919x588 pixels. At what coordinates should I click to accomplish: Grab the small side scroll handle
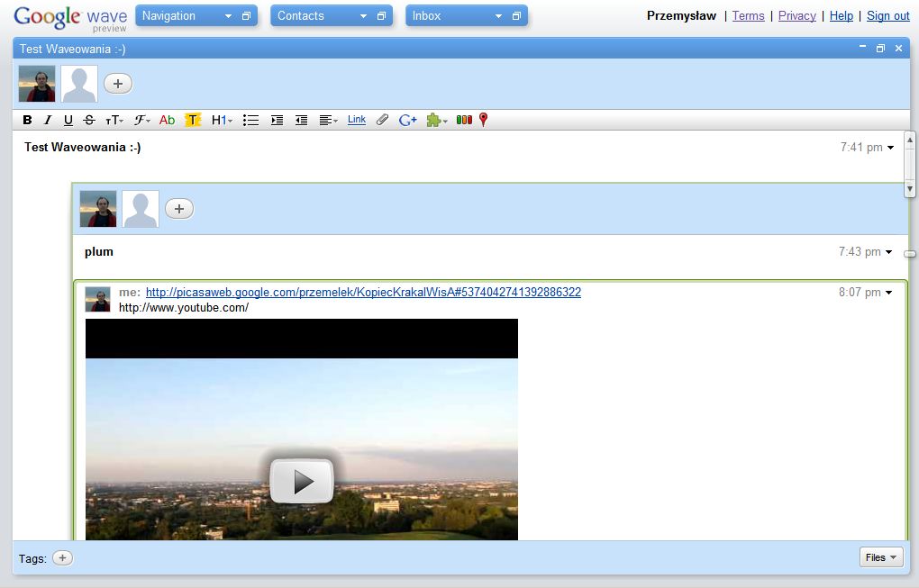pyautogui.click(x=910, y=254)
